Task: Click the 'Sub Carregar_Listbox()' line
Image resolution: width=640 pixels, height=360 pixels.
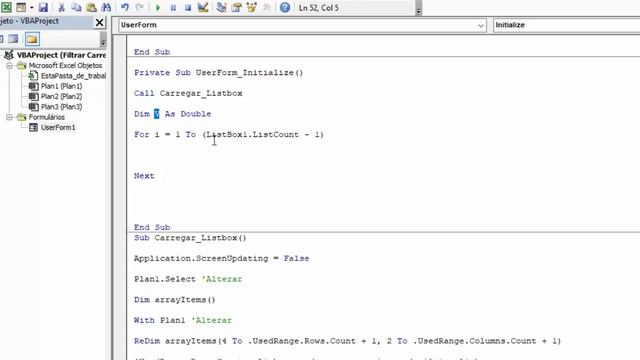Action: click(190, 238)
